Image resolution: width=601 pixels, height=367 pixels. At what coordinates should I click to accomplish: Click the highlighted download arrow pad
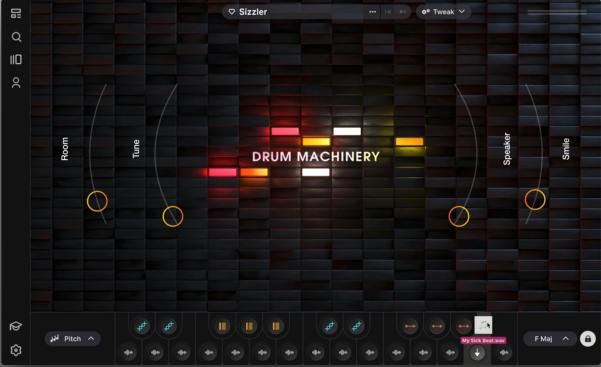click(x=477, y=352)
